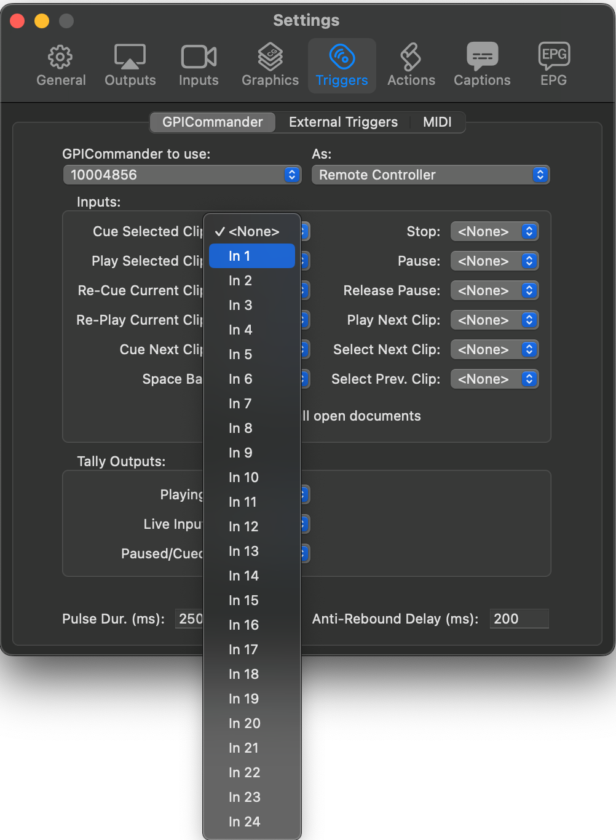Choose In 6 from the menu
Image resolution: width=616 pixels, height=840 pixels.
click(x=252, y=379)
